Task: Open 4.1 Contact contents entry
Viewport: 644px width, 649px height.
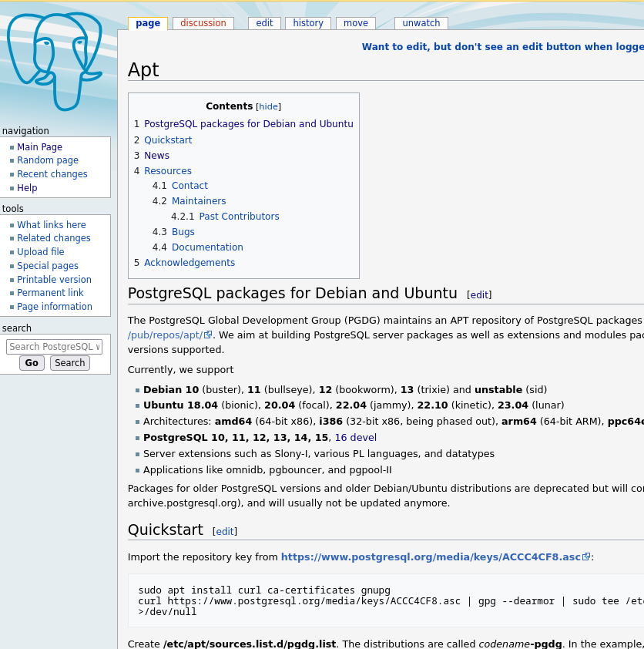Action: (190, 186)
